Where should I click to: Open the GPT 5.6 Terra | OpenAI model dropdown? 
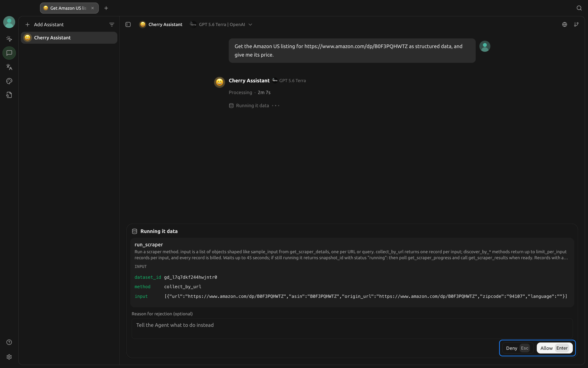click(221, 24)
